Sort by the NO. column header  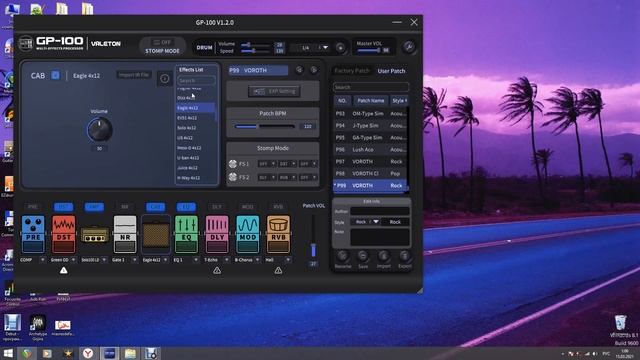coord(342,100)
